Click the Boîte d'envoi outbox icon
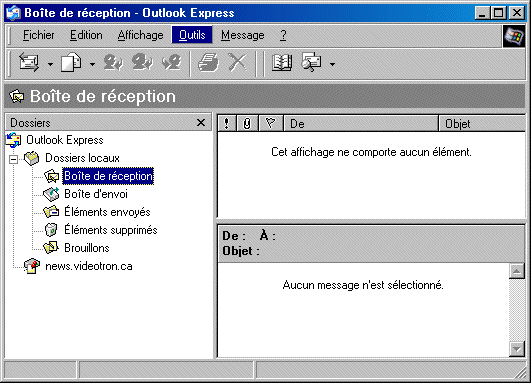531x383 pixels. point(51,194)
